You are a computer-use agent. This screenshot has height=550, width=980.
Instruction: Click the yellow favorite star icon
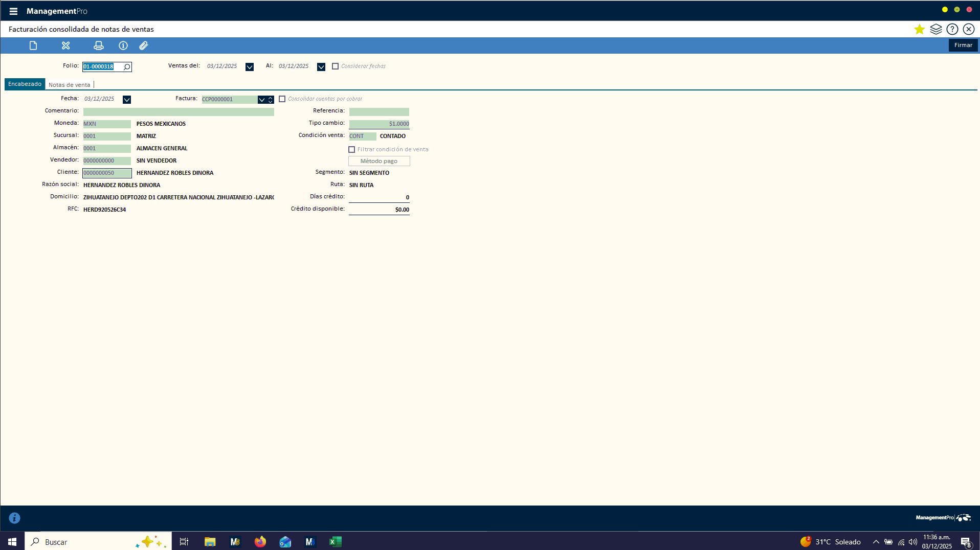click(919, 29)
